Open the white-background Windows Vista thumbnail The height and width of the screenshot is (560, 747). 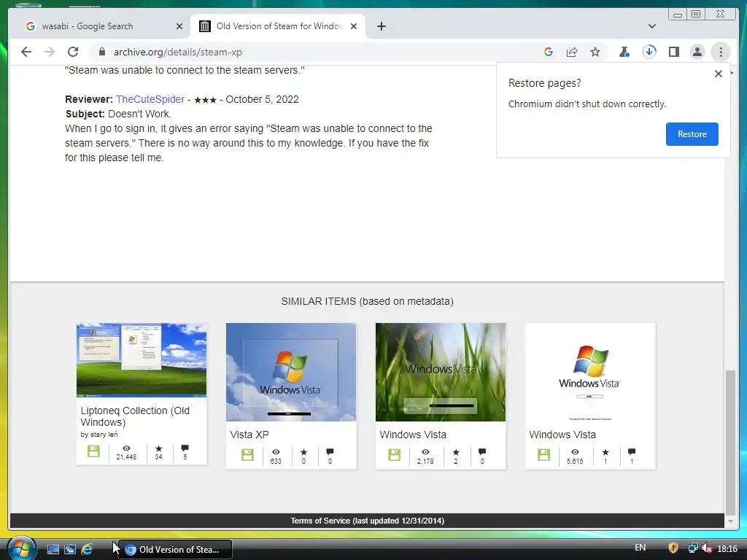click(589, 372)
